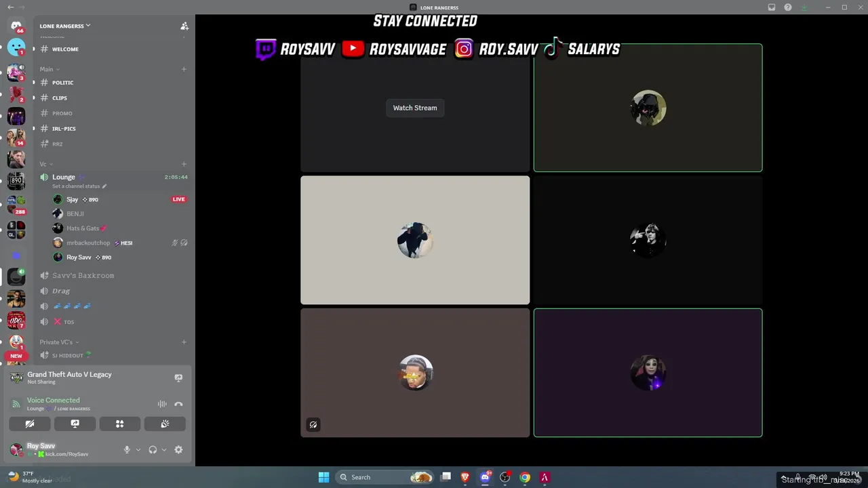Join SJ HIDEOUT voice channel
Image resolution: width=868 pixels, height=488 pixels.
[x=113, y=355]
